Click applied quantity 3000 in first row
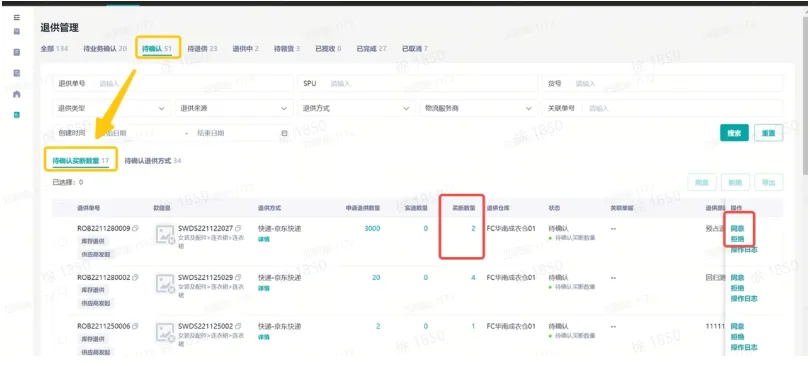810x366 pixels. point(372,228)
